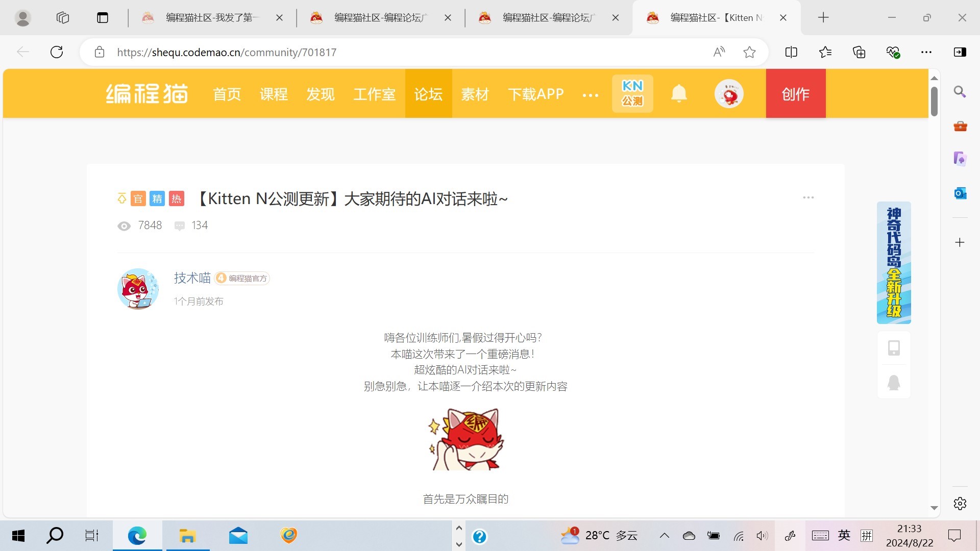Toggle the vertical tabs icon
This screenshot has width=980, height=551.
[x=103, y=18]
